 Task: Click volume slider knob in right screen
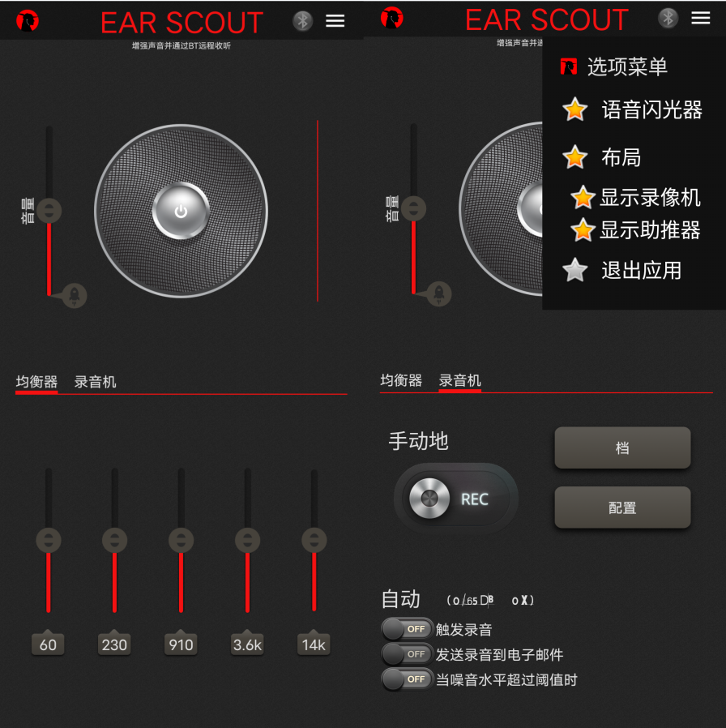(414, 208)
